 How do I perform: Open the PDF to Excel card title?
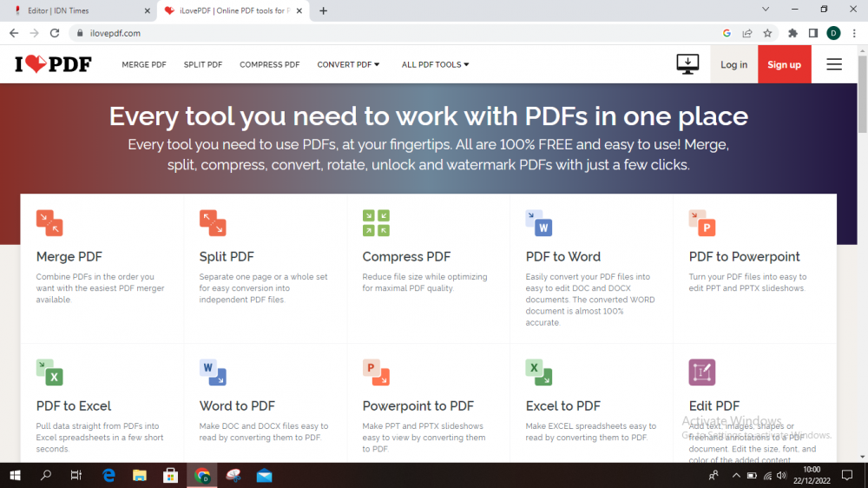pos(74,406)
